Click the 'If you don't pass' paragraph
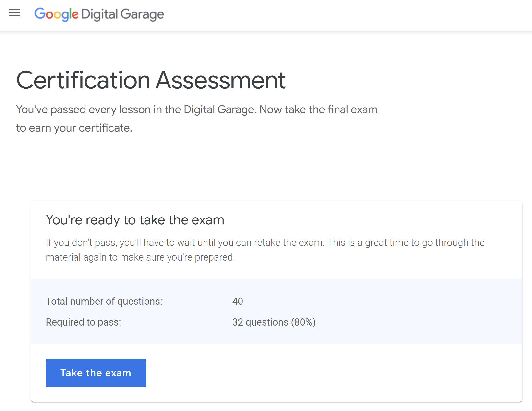The height and width of the screenshot is (411, 532). tap(265, 250)
